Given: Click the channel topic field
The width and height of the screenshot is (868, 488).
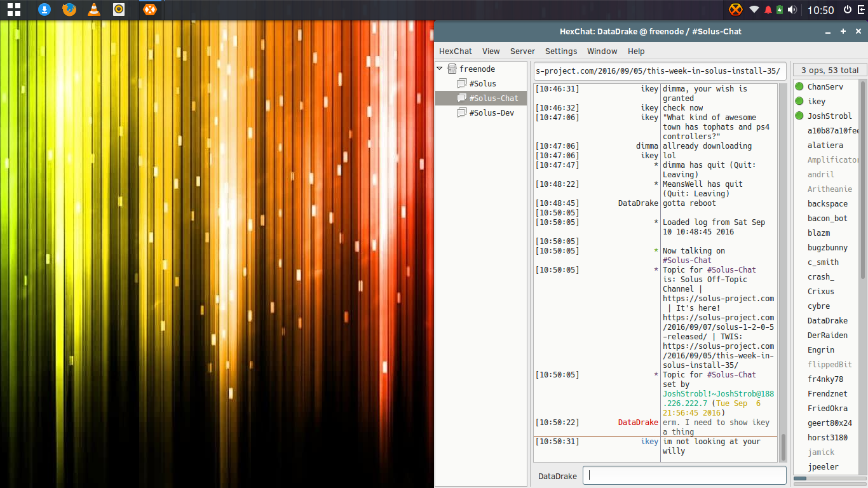Looking at the screenshot, I should coord(660,71).
